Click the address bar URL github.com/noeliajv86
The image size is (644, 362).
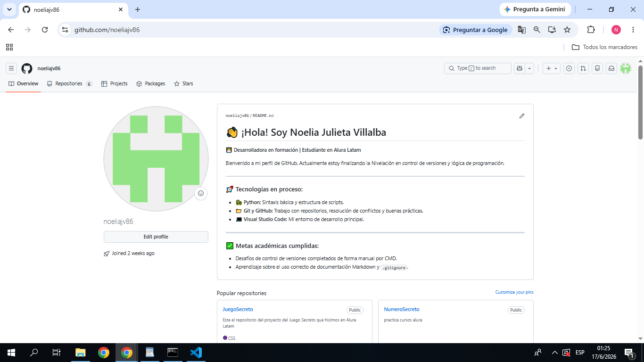pos(107,30)
